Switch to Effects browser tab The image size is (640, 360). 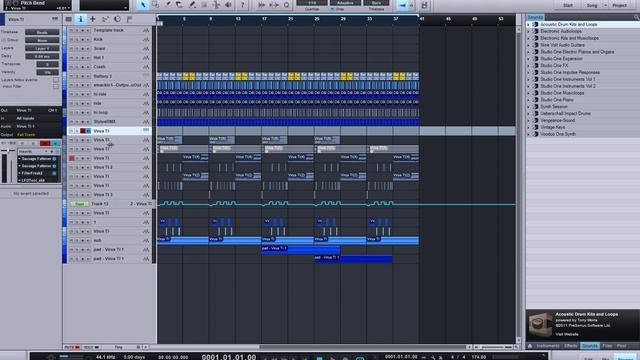point(571,346)
